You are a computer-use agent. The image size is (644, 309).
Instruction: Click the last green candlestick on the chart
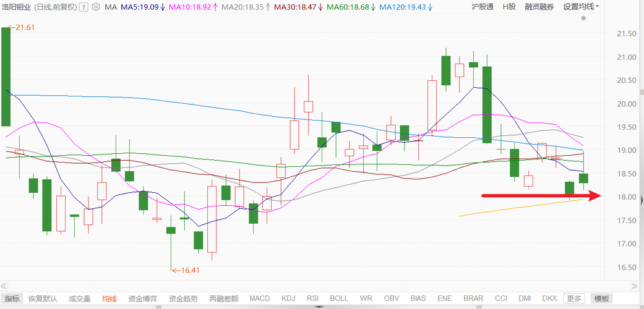(583, 178)
